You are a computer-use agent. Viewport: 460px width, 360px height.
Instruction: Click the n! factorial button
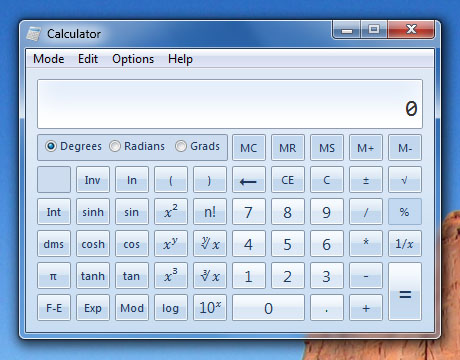pyautogui.click(x=210, y=212)
